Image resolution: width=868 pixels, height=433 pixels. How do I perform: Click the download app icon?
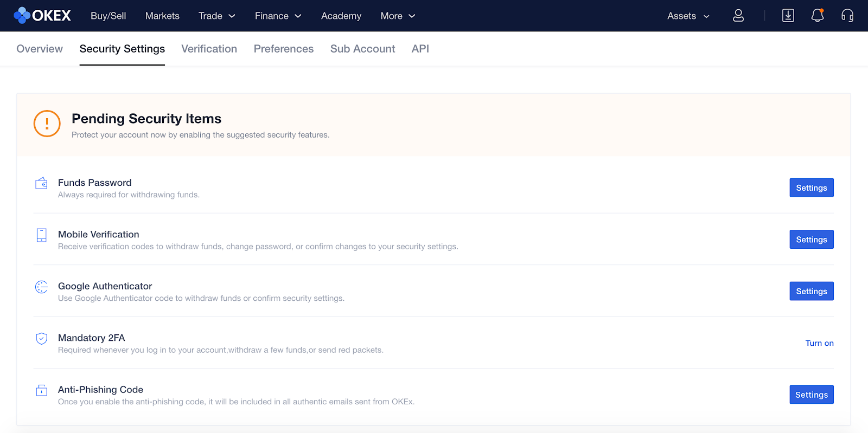[x=788, y=16]
